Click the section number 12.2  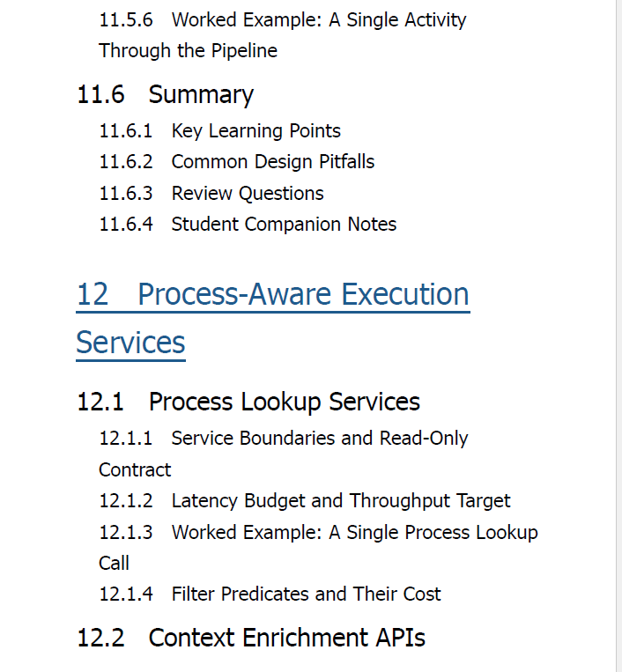click(x=100, y=638)
